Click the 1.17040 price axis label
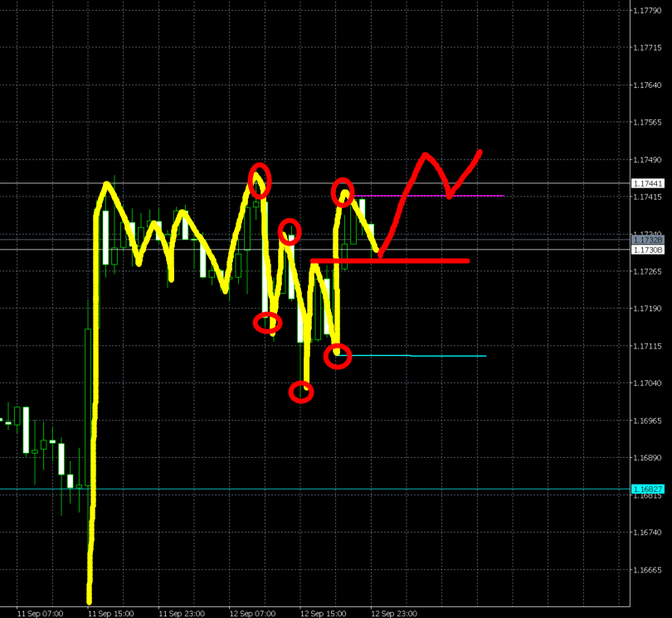Screen dimensions: 672x618 [647, 383]
